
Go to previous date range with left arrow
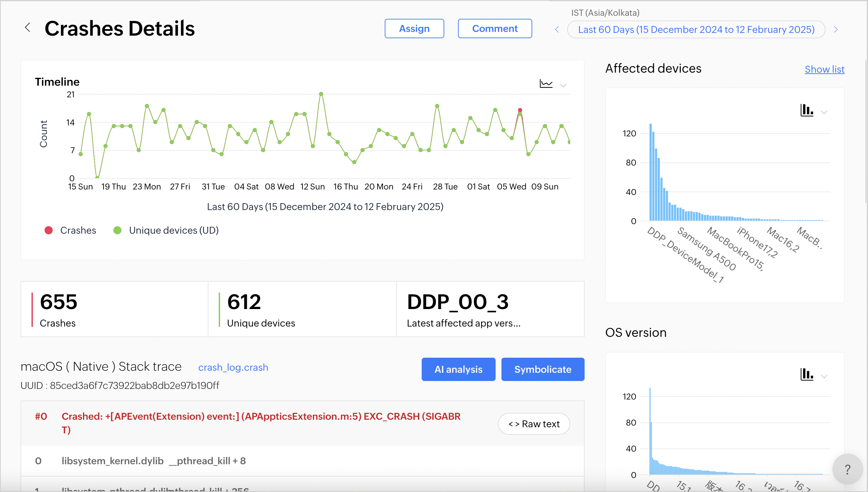pyautogui.click(x=557, y=30)
